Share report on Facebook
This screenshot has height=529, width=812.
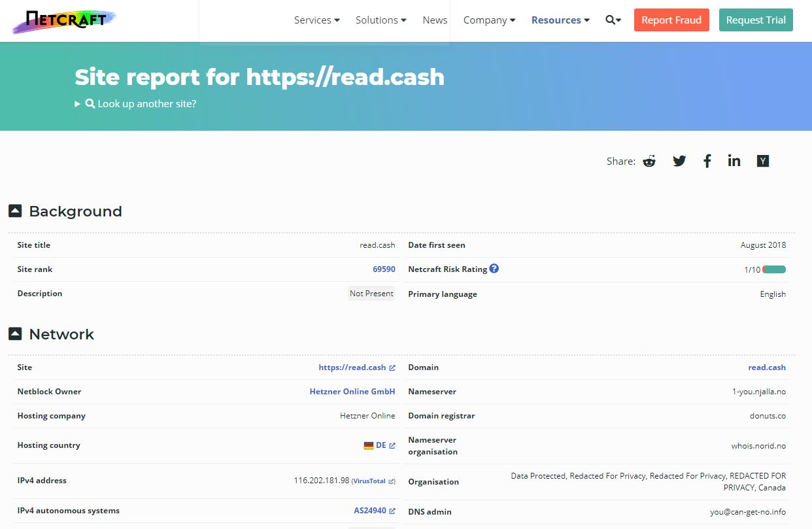(707, 161)
